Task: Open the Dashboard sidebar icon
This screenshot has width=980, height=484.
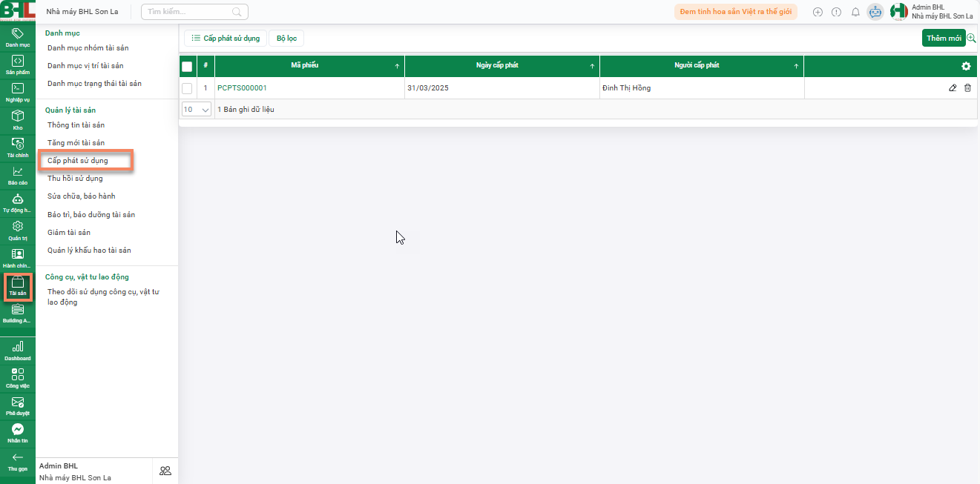Action: pos(18,350)
